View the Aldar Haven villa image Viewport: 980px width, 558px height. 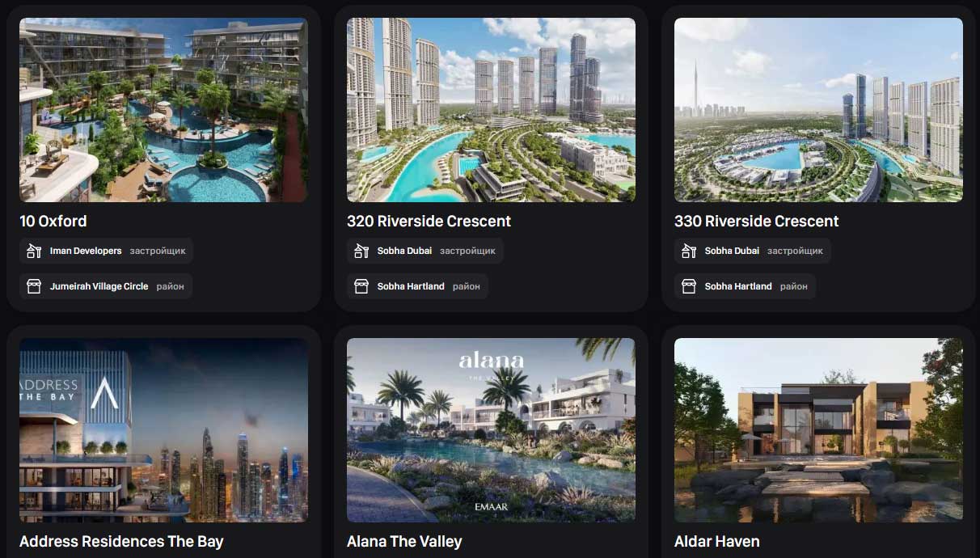(818, 430)
